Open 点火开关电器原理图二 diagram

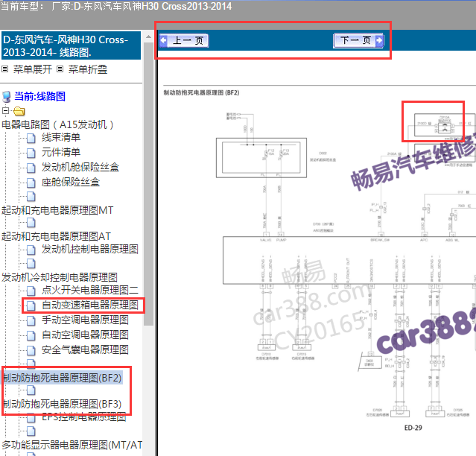tap(90, 291)
